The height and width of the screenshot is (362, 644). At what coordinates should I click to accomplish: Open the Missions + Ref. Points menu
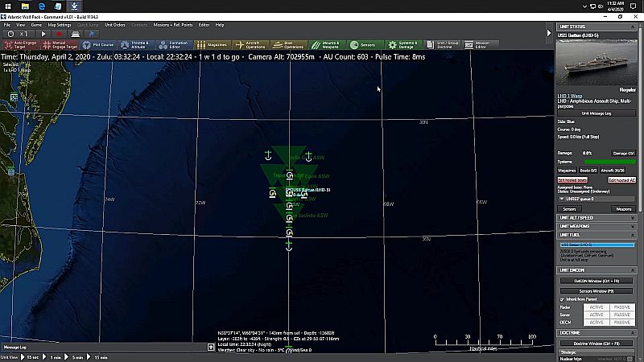pyautogui.click(x=173, y=25)
